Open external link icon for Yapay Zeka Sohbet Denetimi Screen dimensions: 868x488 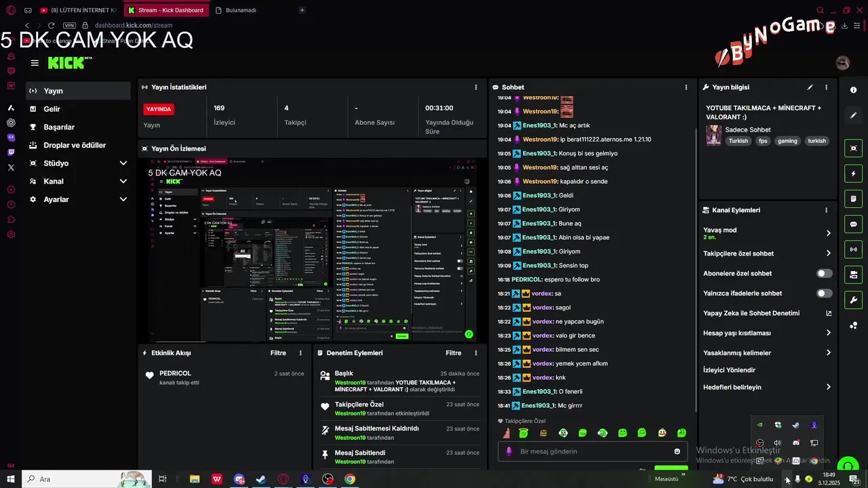pyautogui.click(x=828, y=313)
